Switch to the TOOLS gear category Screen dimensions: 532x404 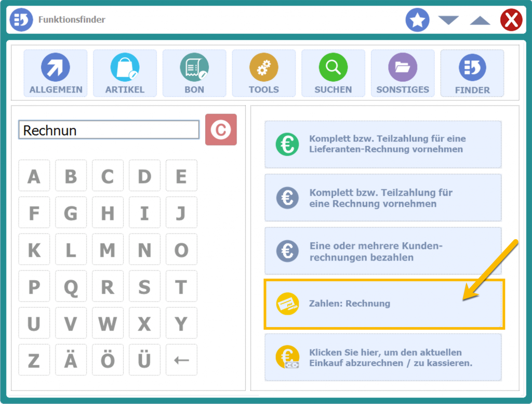263,73
